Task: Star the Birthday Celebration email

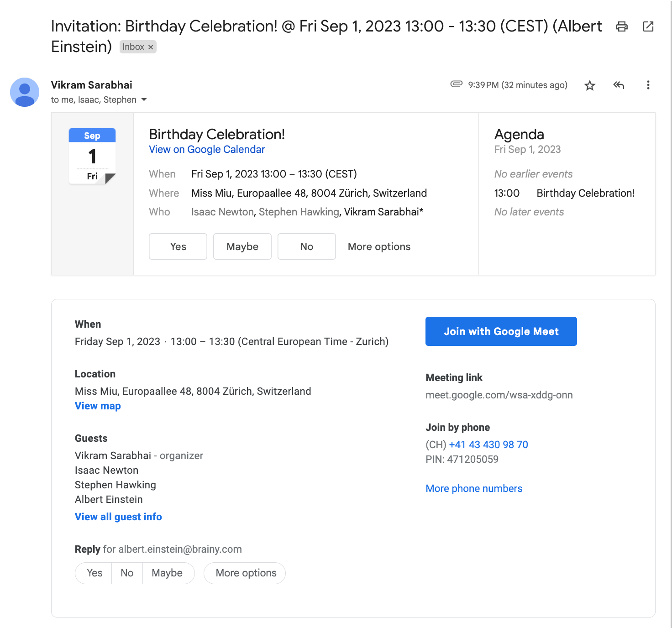Action: point(589,85)
